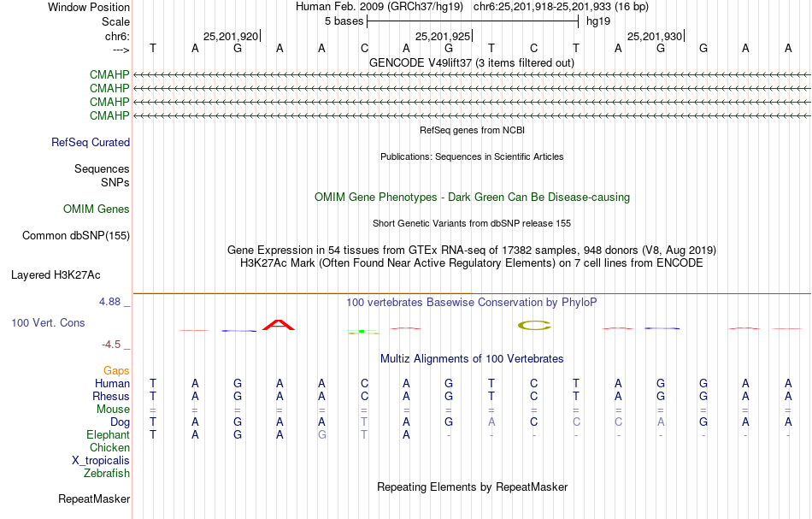812x519 pixels.
Task: Click the yellow C PhyloP conservation glyph
Action: [534, 325]
